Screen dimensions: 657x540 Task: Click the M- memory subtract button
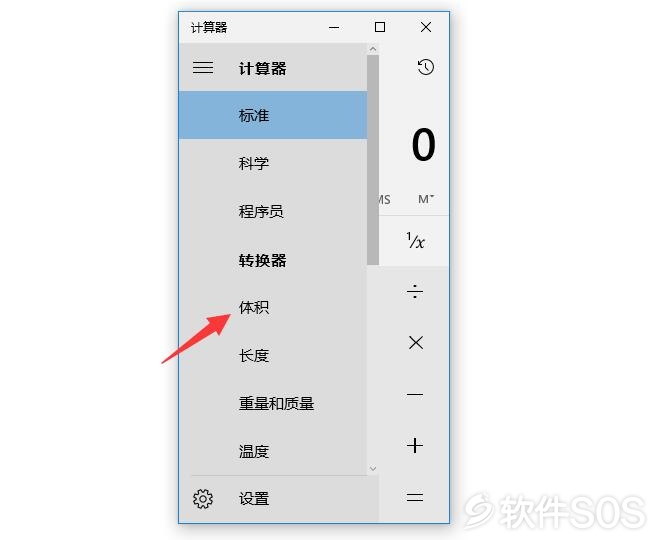point(426,199)
